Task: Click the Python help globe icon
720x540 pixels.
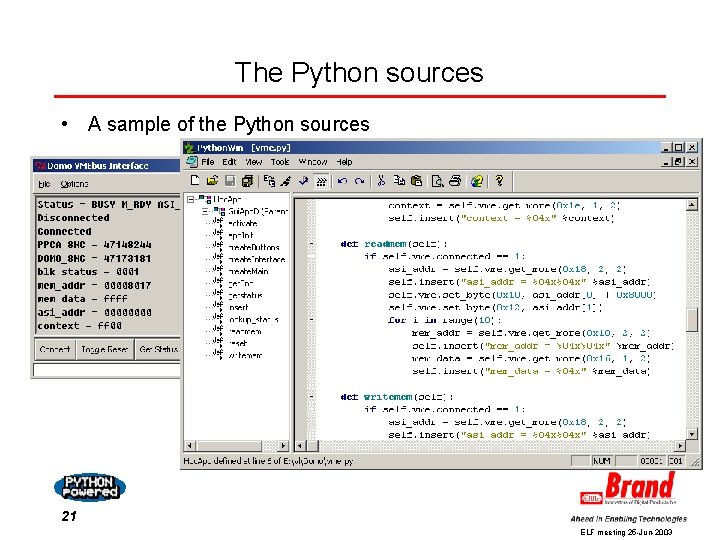Action: [477, 181]
